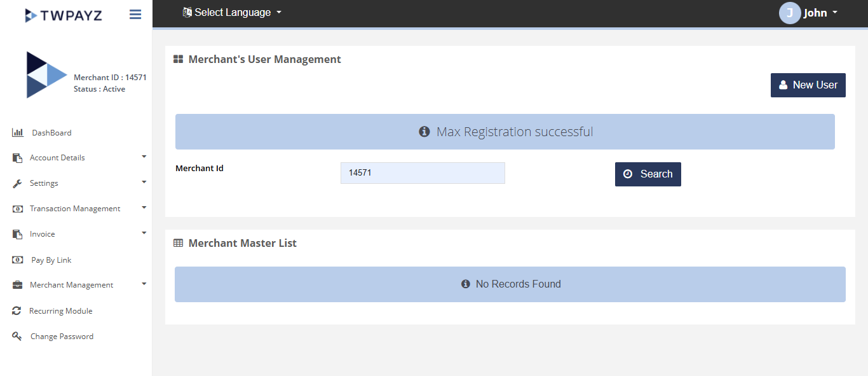
Task: Expand the Transaction Management submenu arrow
Action: coord(144,207)
